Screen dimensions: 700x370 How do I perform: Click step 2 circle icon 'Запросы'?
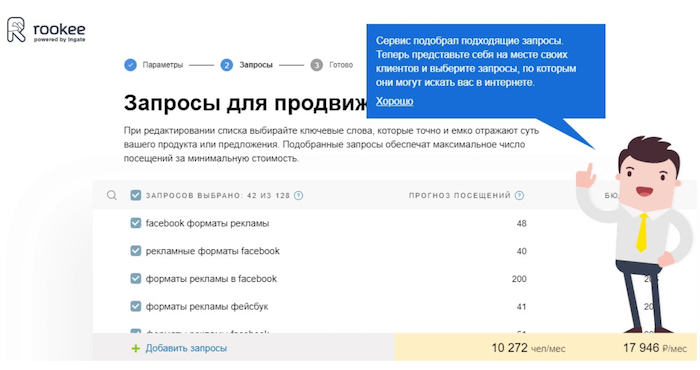pos(226,65)
